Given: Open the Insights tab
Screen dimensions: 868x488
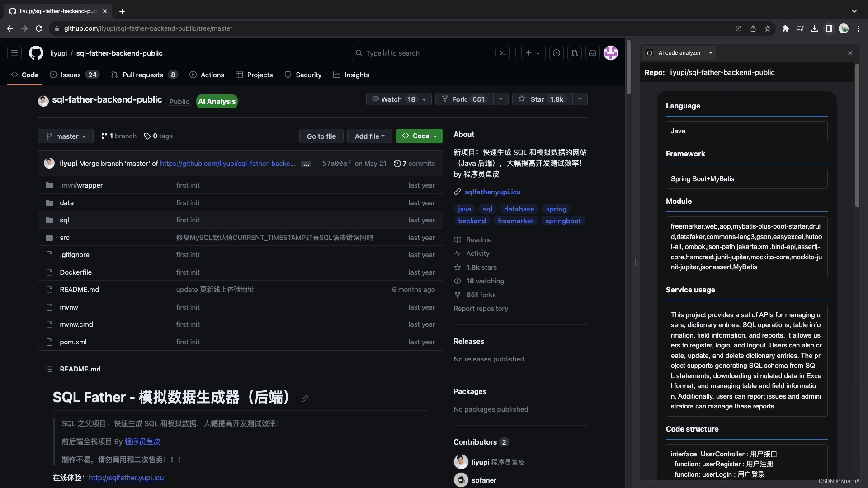Looking at the screenshot, I should coord(356,75).
